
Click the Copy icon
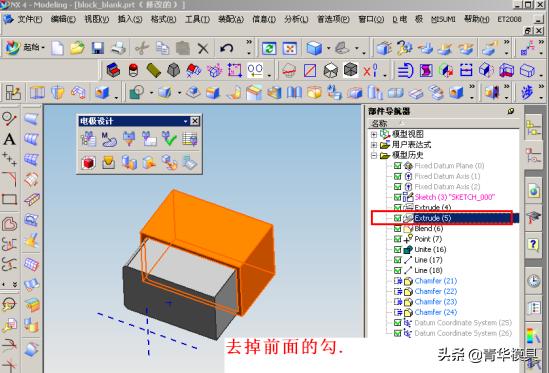coord(162,48)
